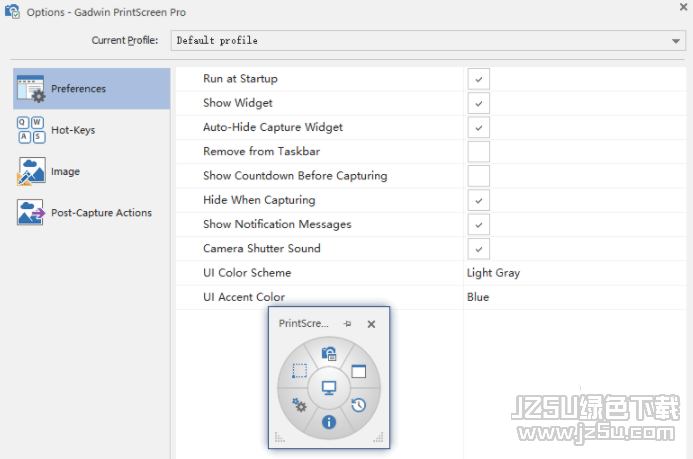Select rectangular area capture in the widget
Screen dimensions: 693x459
[299, 371]
